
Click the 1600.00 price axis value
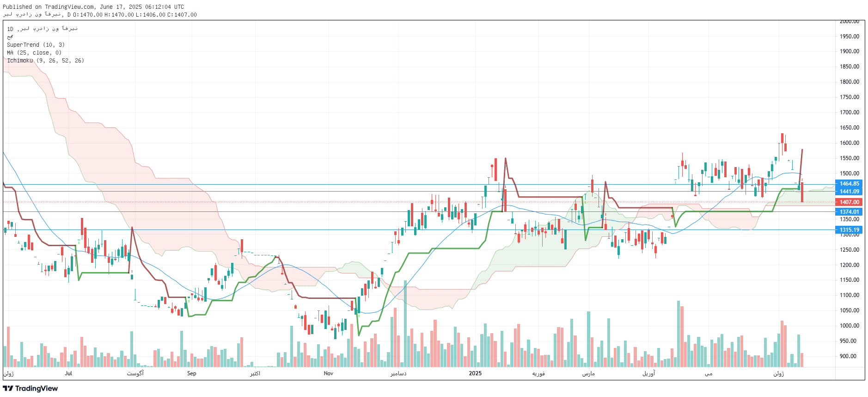(850, 143)
